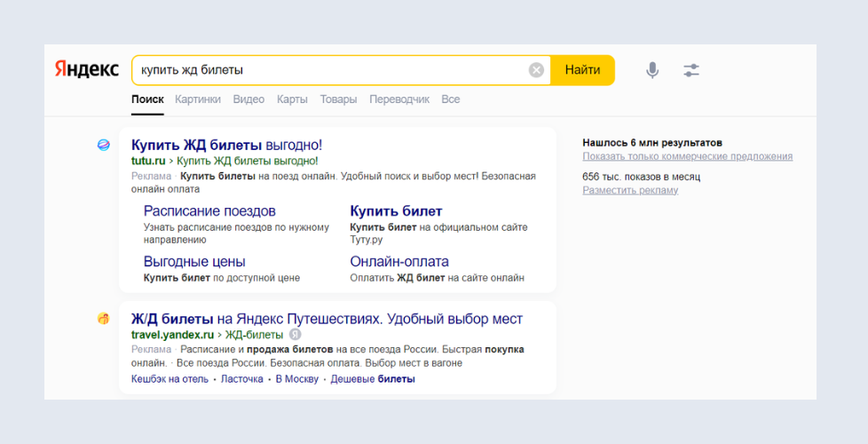Open search settings sliders icon

coord(691,70)
